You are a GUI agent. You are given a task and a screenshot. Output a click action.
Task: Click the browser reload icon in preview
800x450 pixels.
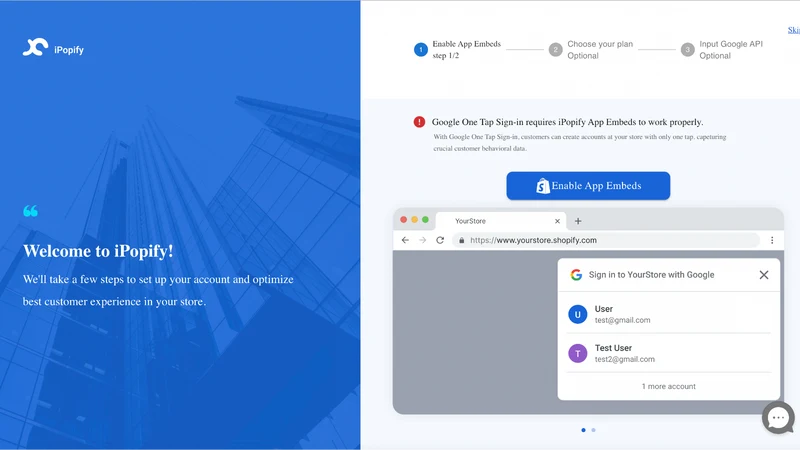tap(440, 240)
